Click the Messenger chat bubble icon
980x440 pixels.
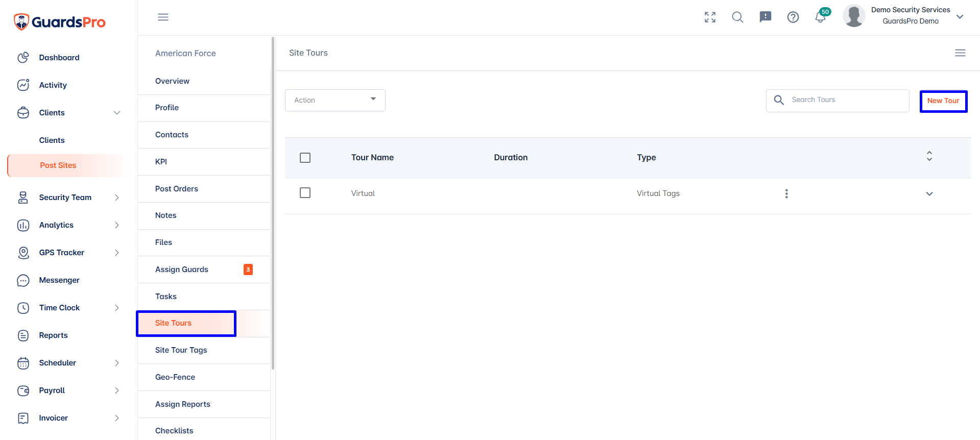click(23, 280)
